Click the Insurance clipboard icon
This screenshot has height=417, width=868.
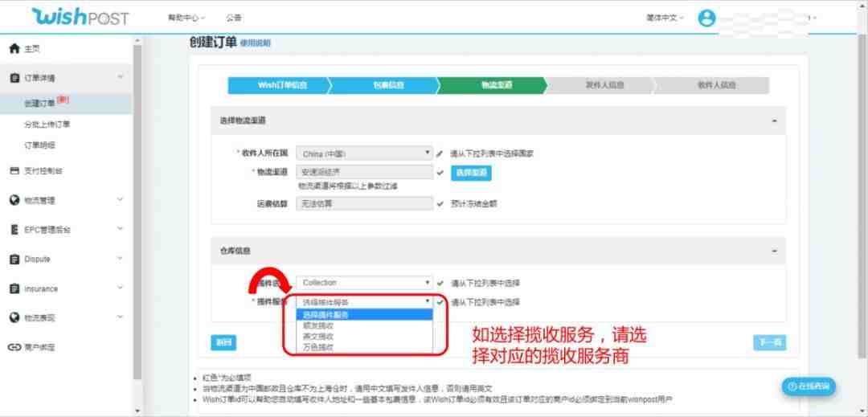tap(15, 288)
